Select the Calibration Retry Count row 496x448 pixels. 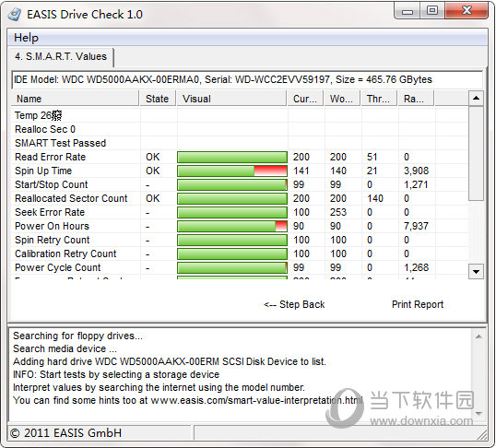pos(240,253)
